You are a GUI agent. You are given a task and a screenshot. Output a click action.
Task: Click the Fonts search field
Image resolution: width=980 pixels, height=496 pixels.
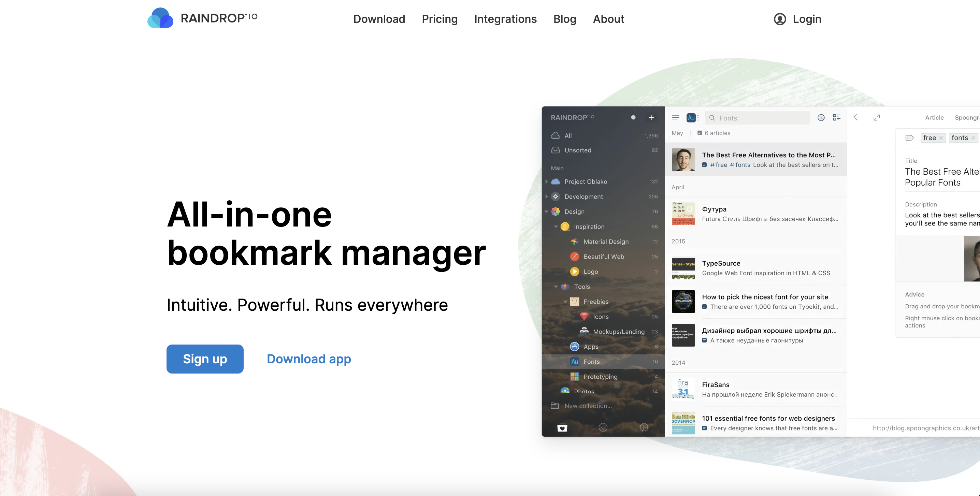pyautogui.click(x=757, y=118)
